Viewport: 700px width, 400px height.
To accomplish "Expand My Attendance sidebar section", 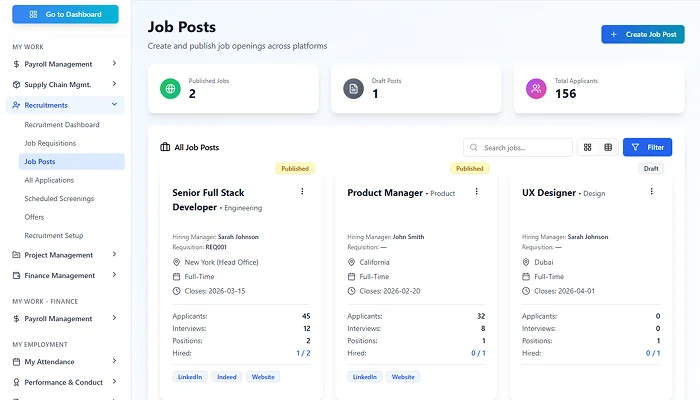I will 114,362.
